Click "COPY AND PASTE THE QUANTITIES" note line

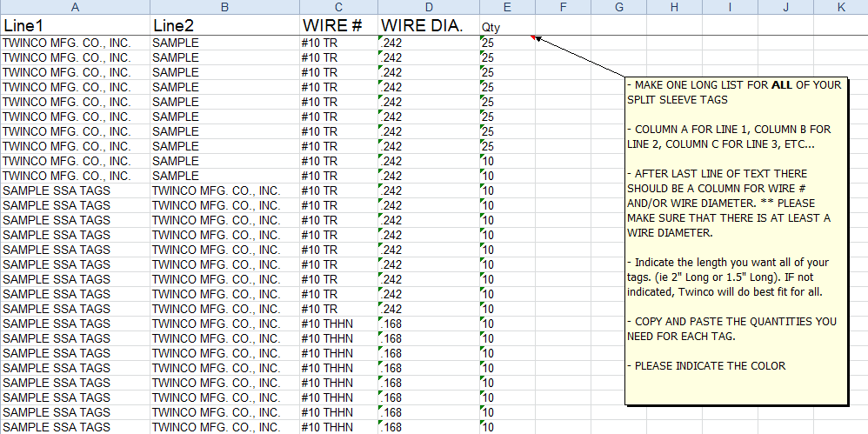(731, 322)
